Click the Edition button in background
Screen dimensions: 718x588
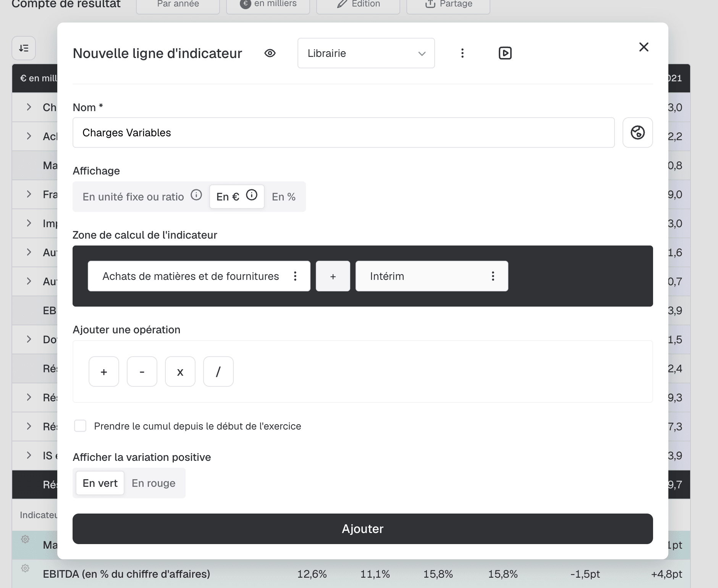[x=358, y=5]
